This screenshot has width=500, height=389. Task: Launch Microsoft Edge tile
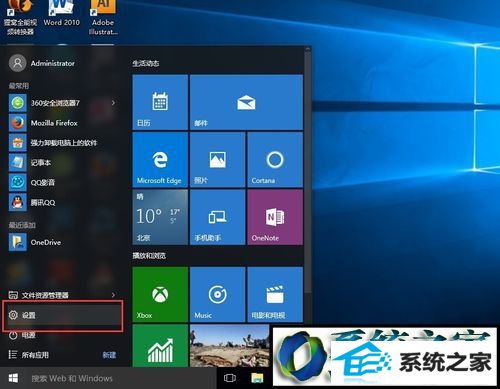click(160, 160)
